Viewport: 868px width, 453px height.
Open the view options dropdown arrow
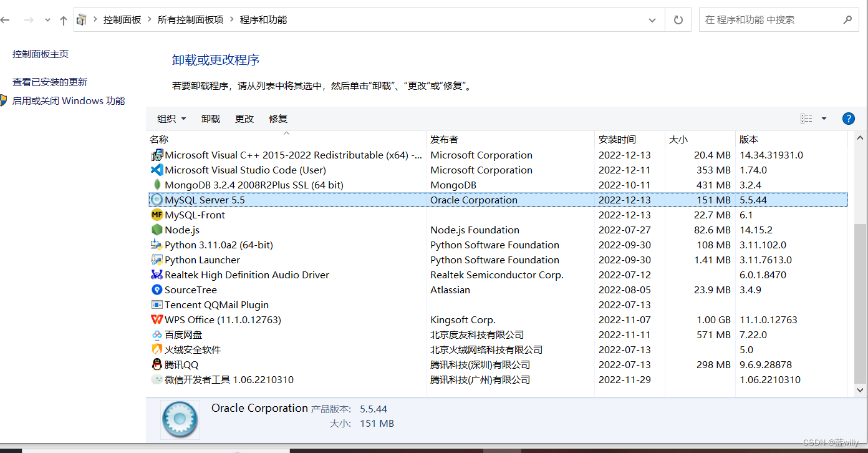coord(824,119)
